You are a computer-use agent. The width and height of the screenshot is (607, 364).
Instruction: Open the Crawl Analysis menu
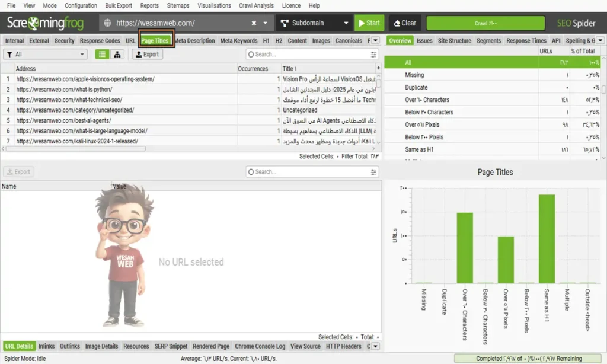pos(257,5)
